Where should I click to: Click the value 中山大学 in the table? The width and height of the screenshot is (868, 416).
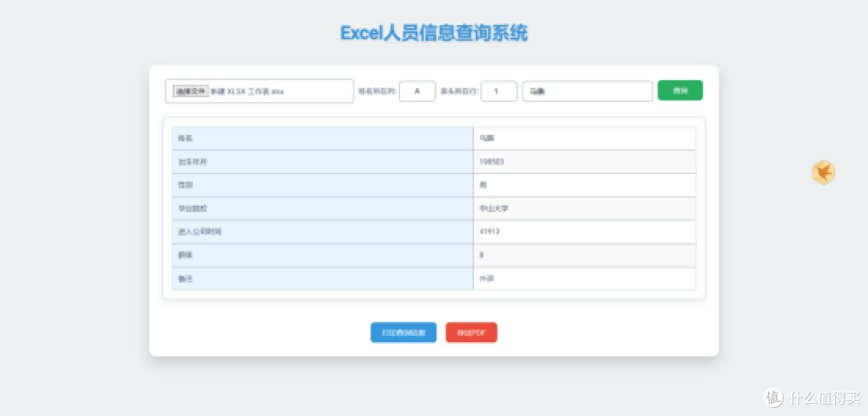[x=493, y=209]
